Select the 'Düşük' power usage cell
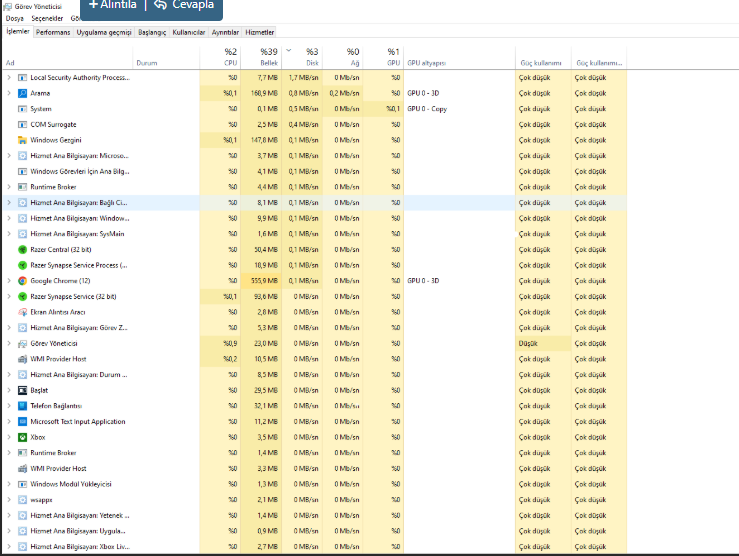This screenshot has width=739, height=556. coord(543,343)
